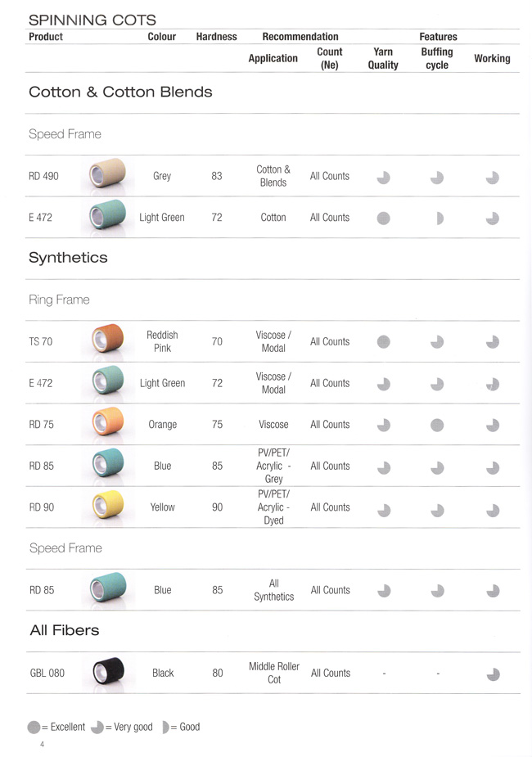Click the Good half-circle legend icon
The width and height of the screenshot is (532, 757).
[x=165, y=727]
